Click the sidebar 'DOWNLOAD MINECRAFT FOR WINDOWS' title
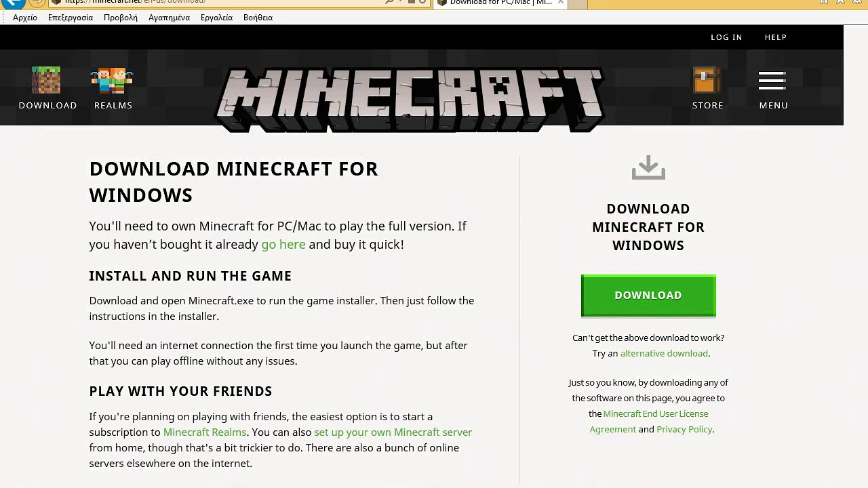Screen dimensions: 868x488 tap(648, 227)
